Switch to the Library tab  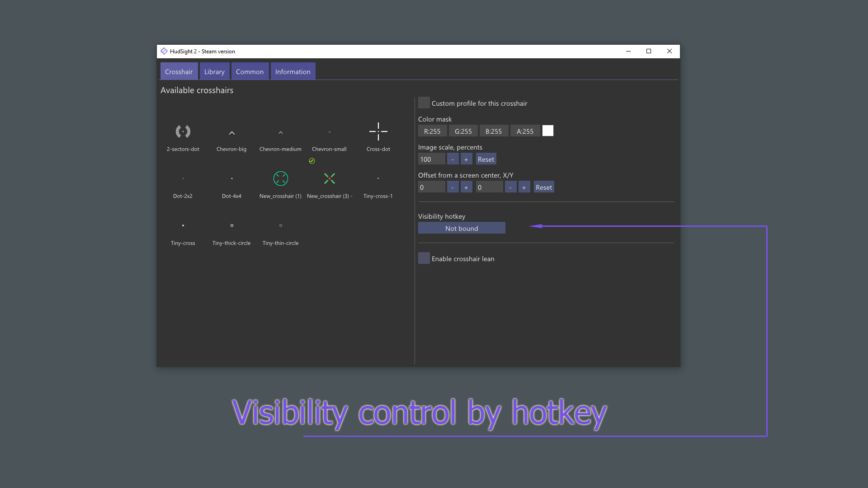coord(214,71)
